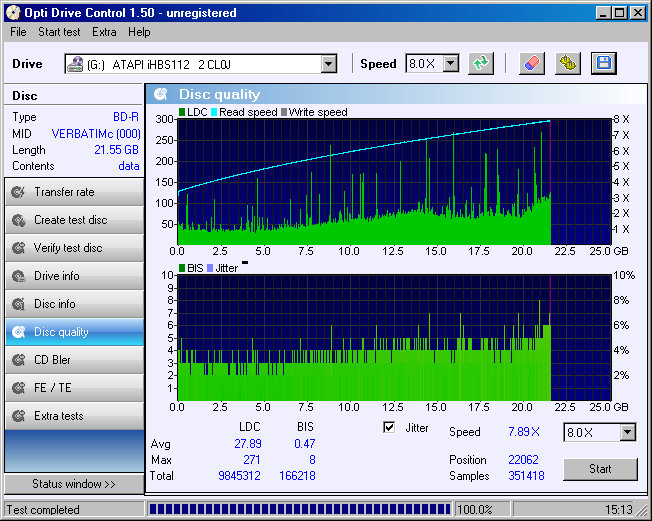This screenshot has width=652, height=521.
Task: Open the Extra menu
Action: (x=104, y=32)
